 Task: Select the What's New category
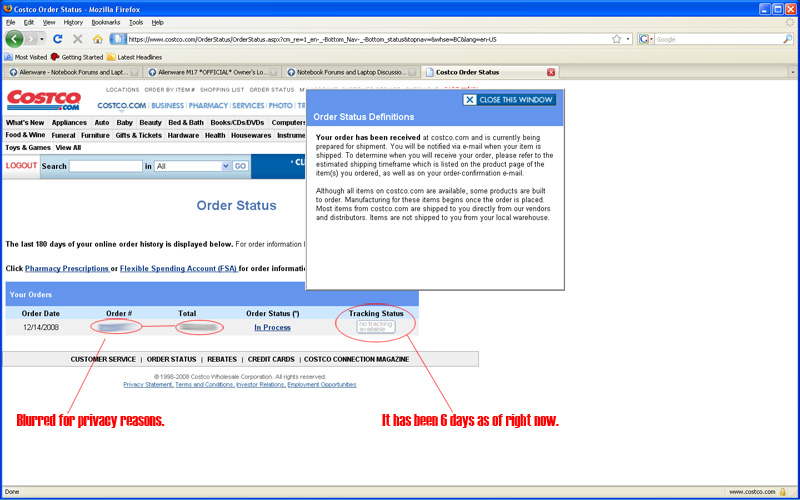pos(25,122)
